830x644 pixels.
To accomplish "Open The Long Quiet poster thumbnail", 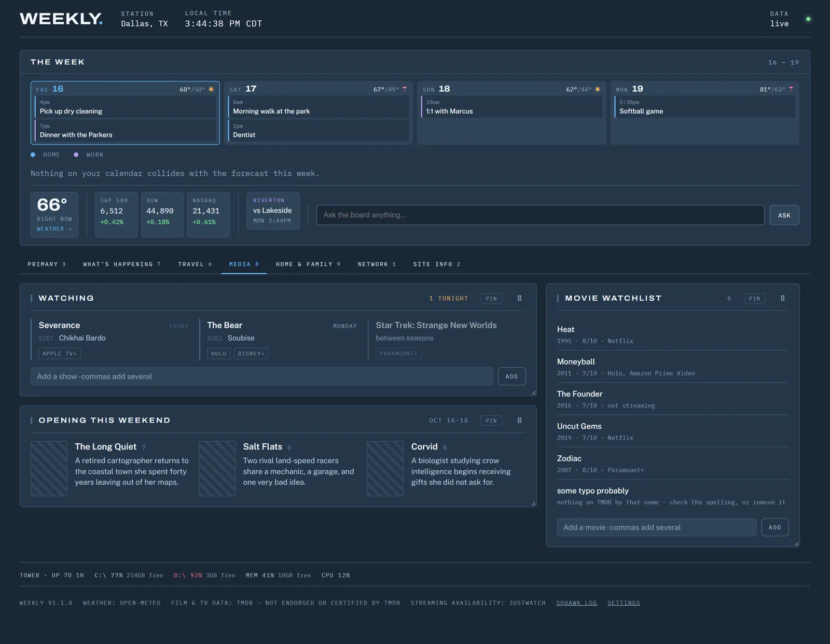I will tap(49, 469).
